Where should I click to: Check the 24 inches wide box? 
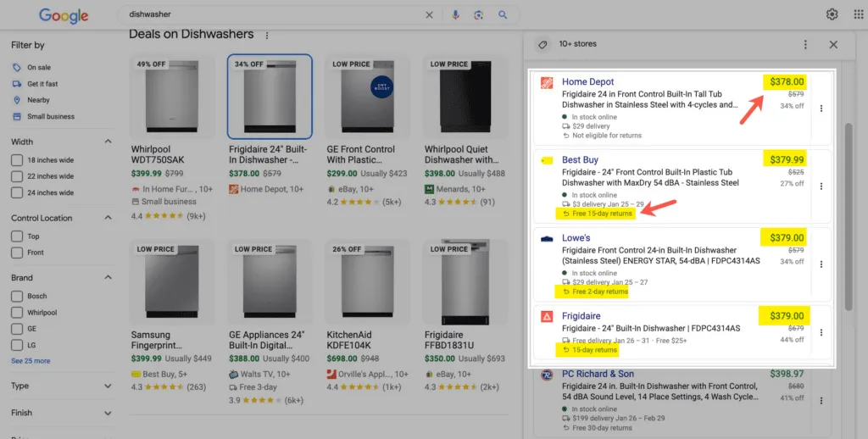[x=17, y=192]
